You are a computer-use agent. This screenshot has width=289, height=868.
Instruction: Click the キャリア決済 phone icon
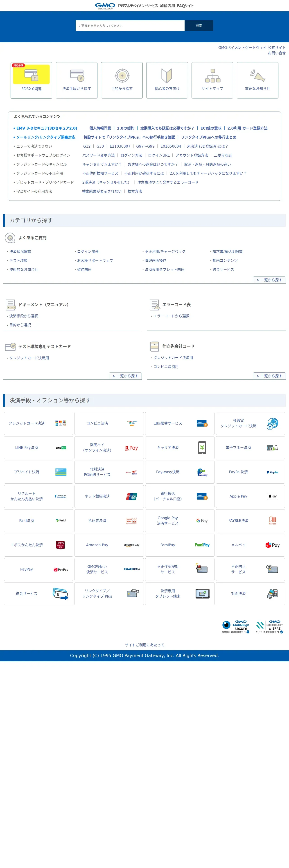coord(202,448)
